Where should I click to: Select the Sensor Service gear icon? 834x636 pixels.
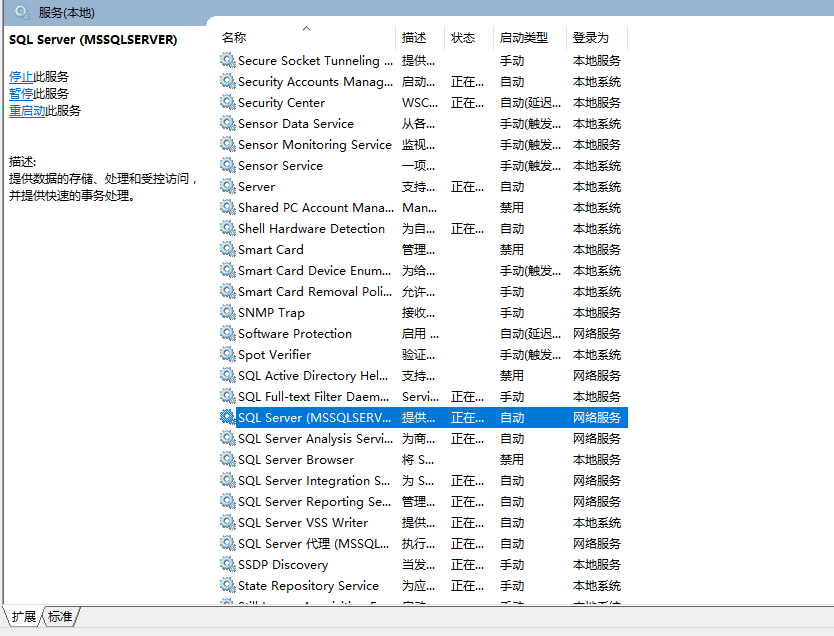click(x=228, y=165)
